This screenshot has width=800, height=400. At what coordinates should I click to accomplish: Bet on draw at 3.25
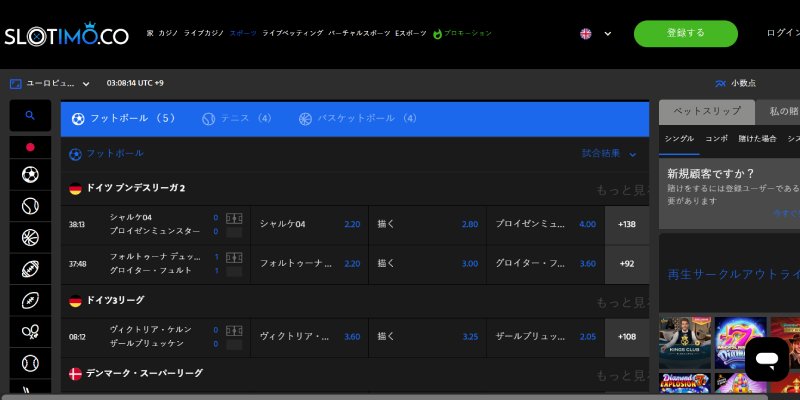click(428, 337)
